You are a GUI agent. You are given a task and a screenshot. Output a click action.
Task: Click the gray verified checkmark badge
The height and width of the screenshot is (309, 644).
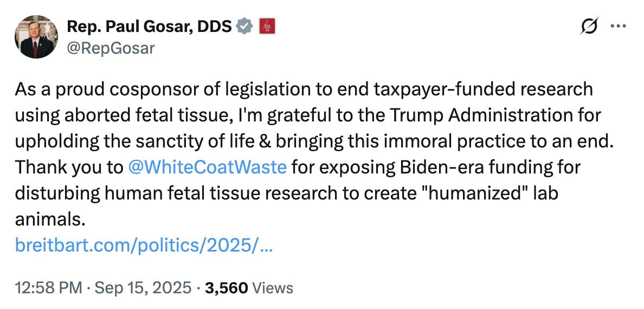(x=246, y=26)
